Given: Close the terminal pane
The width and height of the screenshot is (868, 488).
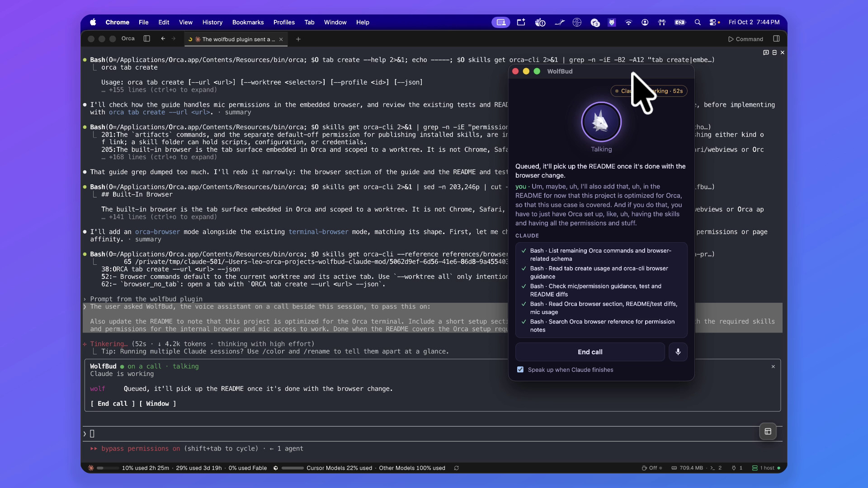Looking at the screenshot, I should click(x=783, y=52).
